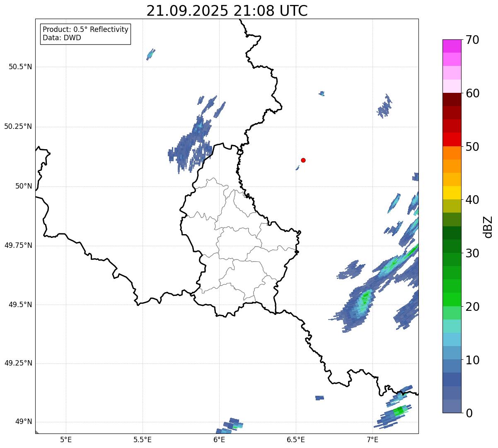The image size is (498, 448).
Task: Click the 50 tick on colorbar
Action: pyautogui.click(x=472, y=147)
